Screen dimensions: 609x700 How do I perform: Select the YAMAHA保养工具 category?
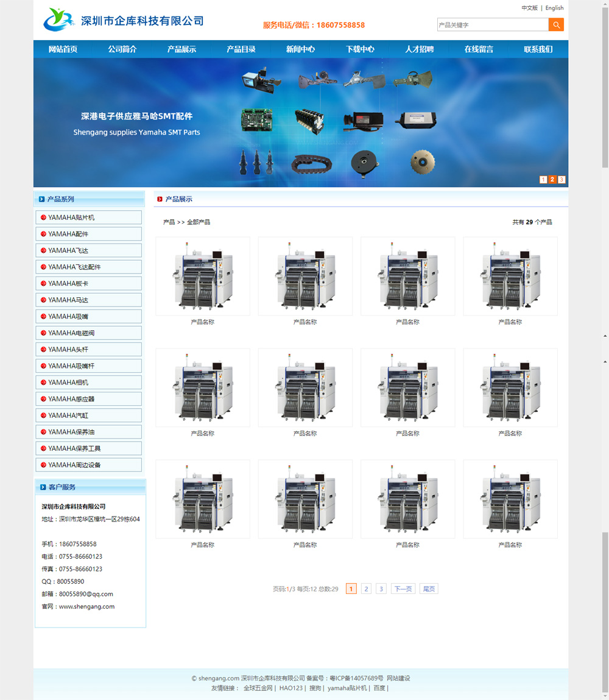[89, 448]
